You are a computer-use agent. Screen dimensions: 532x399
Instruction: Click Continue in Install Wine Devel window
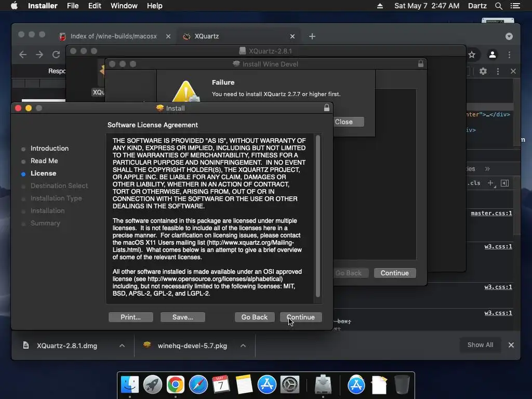click(x=395, y=273)
